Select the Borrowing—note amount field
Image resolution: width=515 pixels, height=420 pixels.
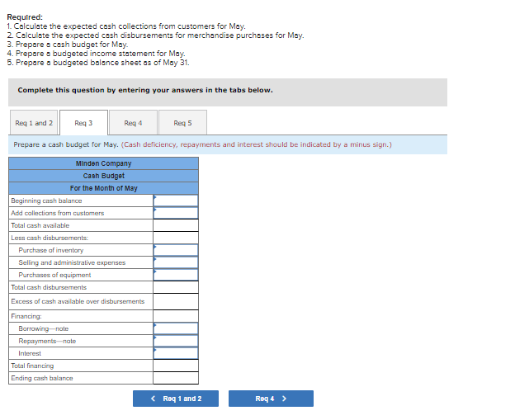176,328
